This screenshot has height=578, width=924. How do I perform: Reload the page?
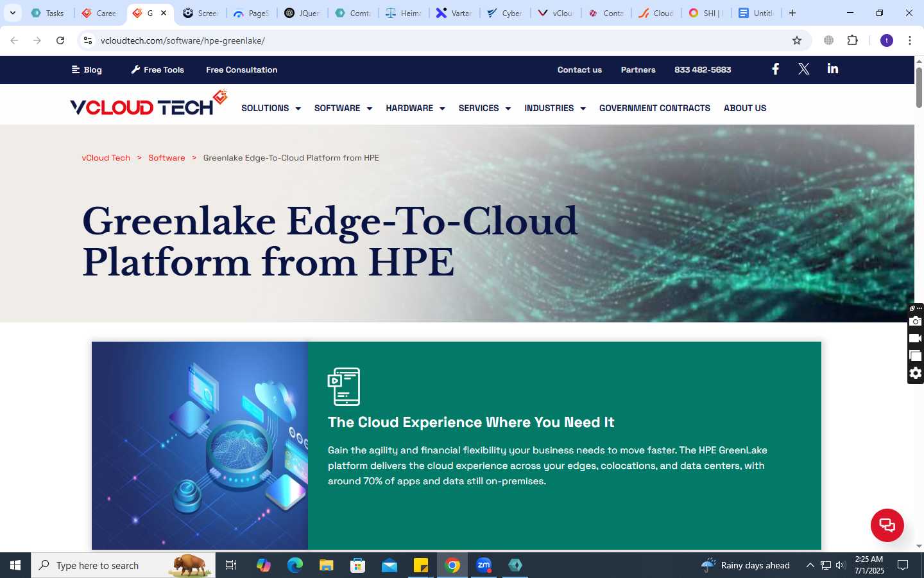tap(60, 40)
